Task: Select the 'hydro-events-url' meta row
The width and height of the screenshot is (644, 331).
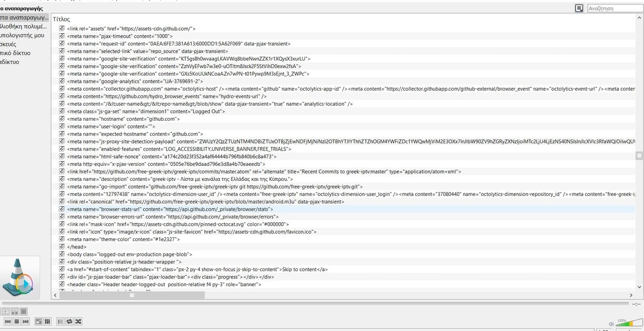Action: click(344, 96)
